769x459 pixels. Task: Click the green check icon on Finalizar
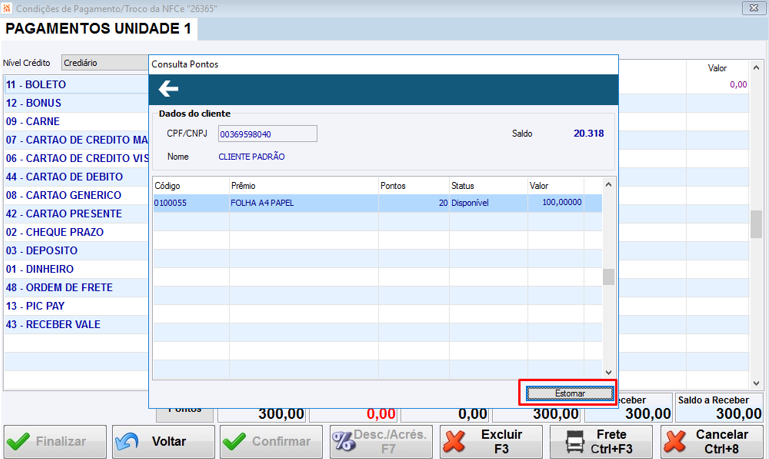click(x=19, y=441)
